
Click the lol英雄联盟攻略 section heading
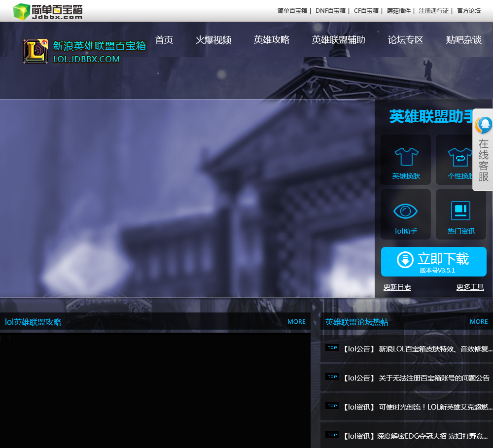coord(33,322)
